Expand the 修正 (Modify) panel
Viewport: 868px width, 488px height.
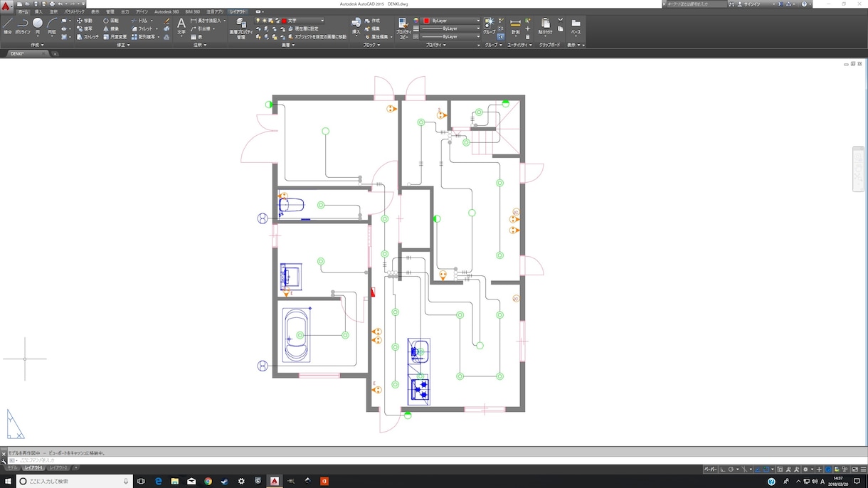point(123,45)
